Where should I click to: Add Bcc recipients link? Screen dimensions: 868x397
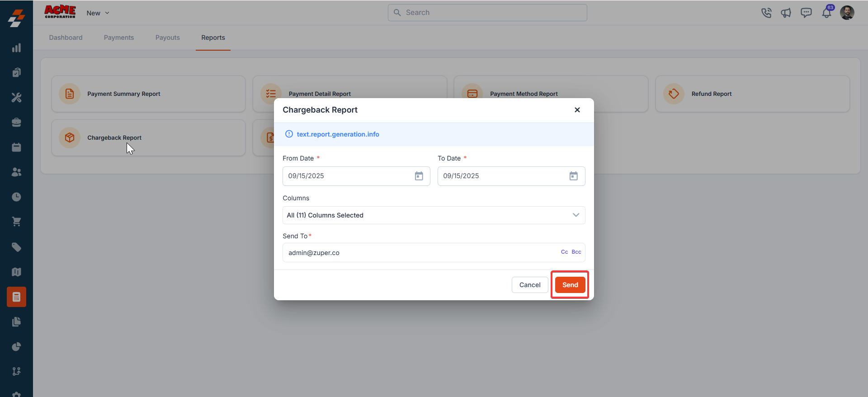coord(576,252)
